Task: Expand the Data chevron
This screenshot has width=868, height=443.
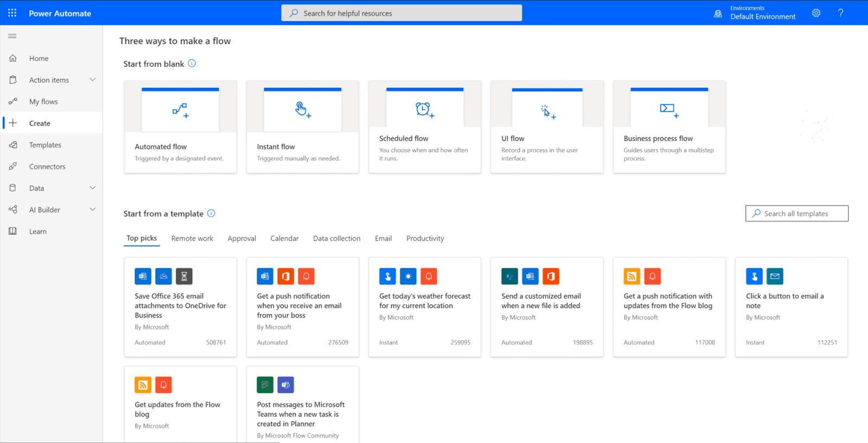Action: click(x=92, y=188)
